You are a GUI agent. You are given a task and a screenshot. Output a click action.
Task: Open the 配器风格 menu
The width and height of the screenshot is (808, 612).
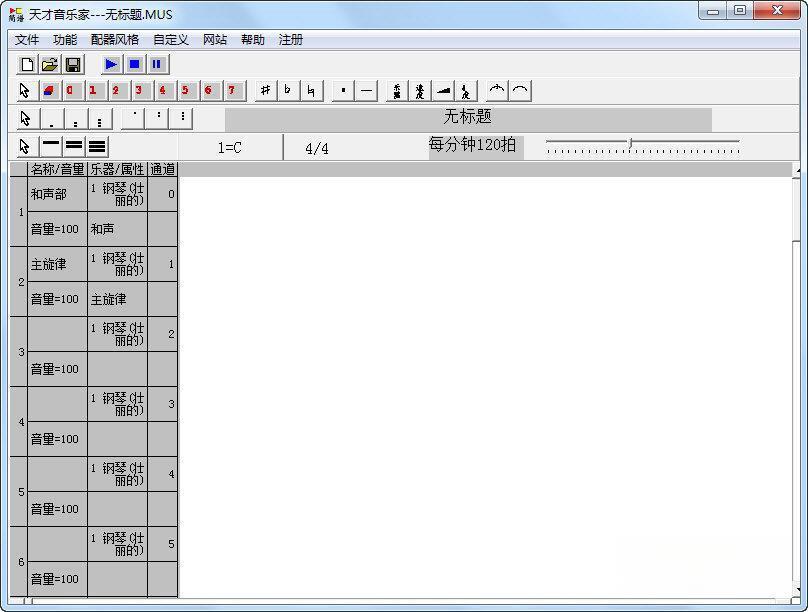115,40
